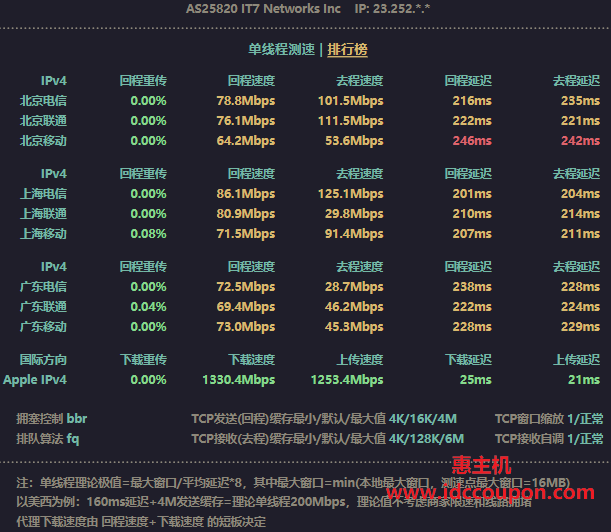
Task: Click the 25ms download latency value
Action: point(475,380)
